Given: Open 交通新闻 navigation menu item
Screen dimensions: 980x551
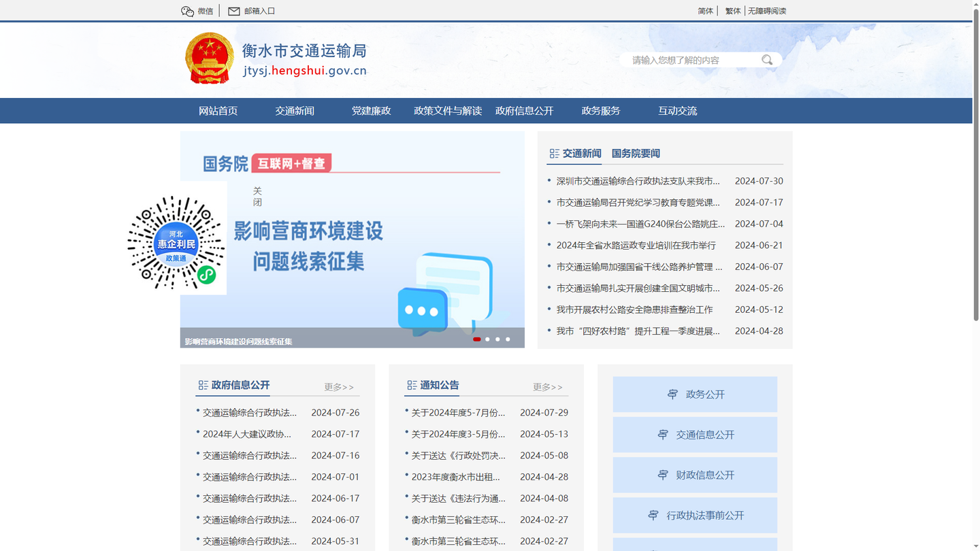Looking at the screenshot, I should point(295,111).
